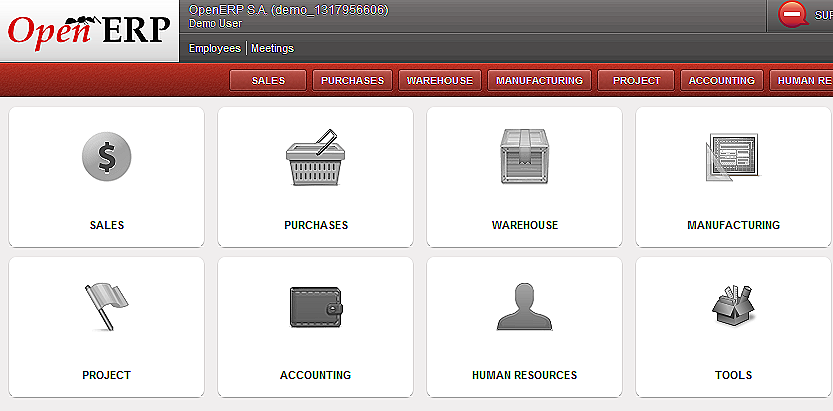Click the OpenERP S.A. company name
The width and height of the screenshot is (833, 411).
pos(288,10)
